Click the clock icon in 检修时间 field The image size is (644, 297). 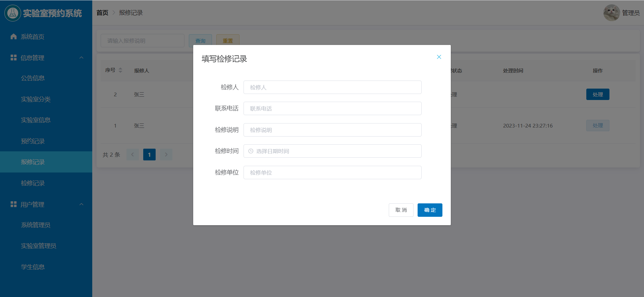(251, 151)
